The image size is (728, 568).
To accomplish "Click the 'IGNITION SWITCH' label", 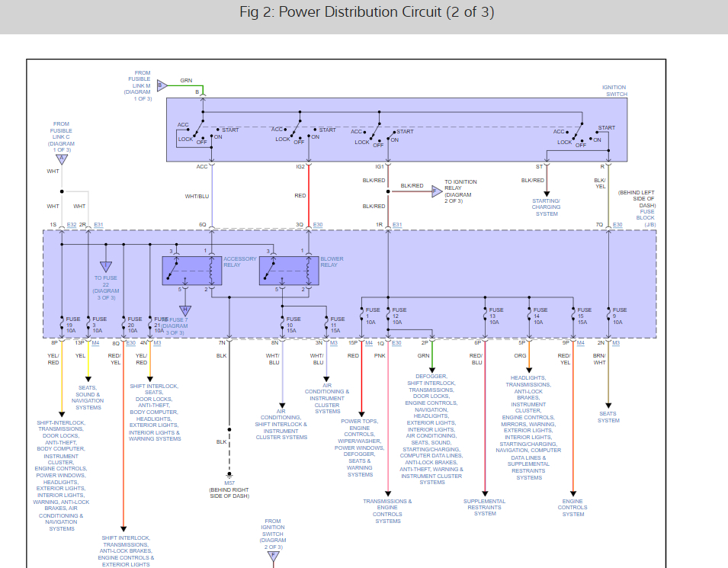I will (614, 91).
